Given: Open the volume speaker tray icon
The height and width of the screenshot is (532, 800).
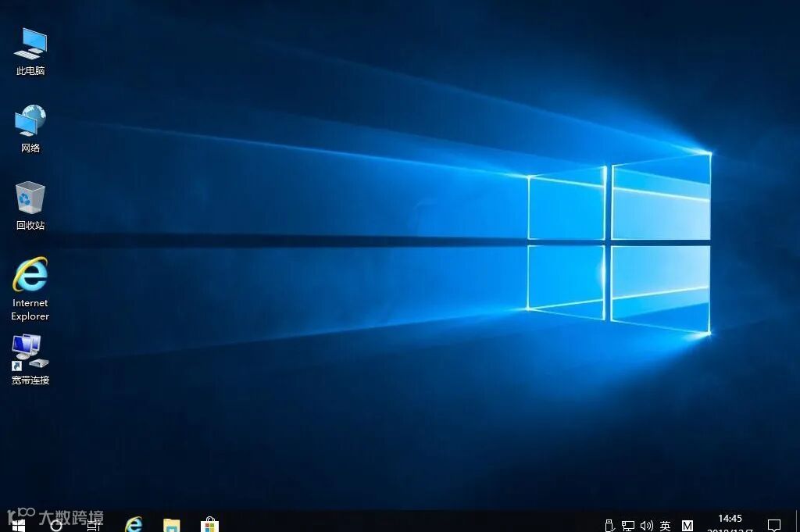Looking at the screenshot, I should point(646,526).
